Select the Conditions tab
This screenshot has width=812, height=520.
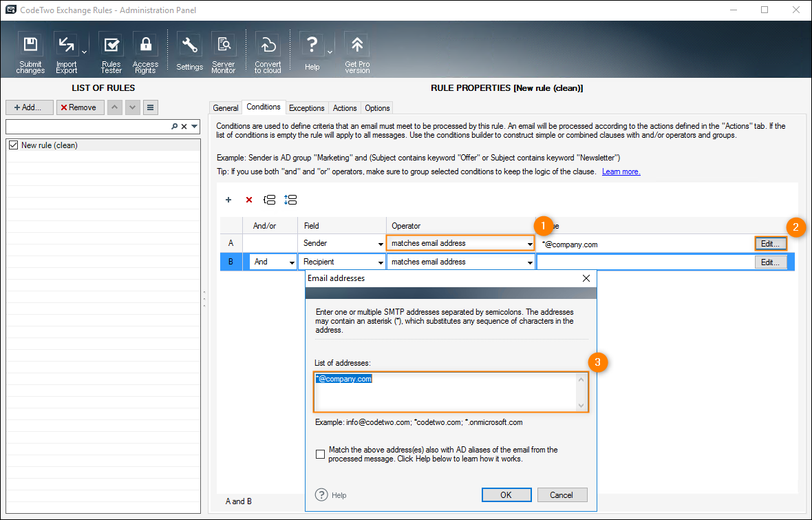coord(264,107)
